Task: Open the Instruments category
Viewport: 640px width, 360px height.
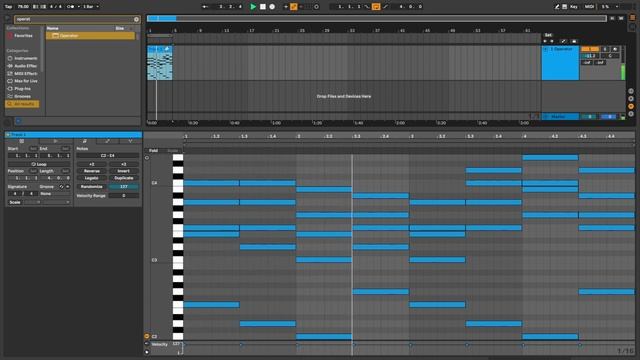Action: (x=23, y=58)
